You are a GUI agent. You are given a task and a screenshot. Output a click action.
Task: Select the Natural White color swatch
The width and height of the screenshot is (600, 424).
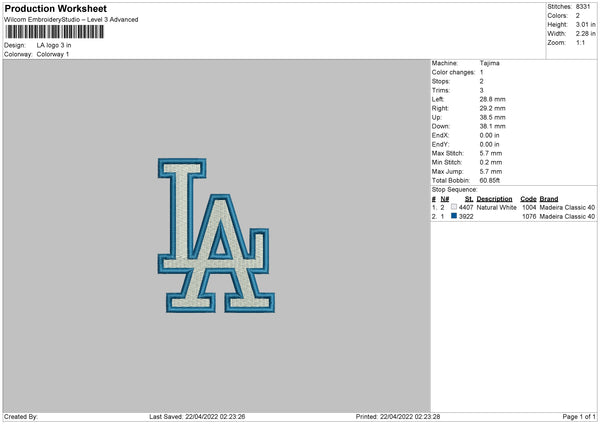454,207
